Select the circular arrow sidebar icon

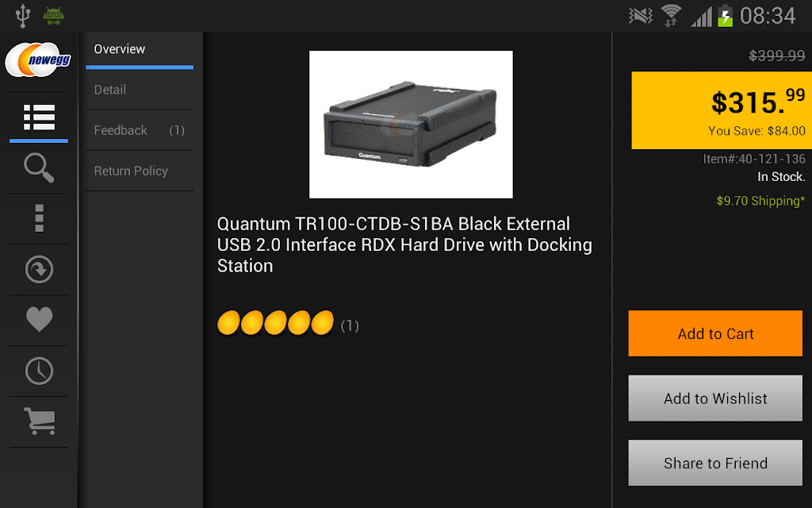39,270
